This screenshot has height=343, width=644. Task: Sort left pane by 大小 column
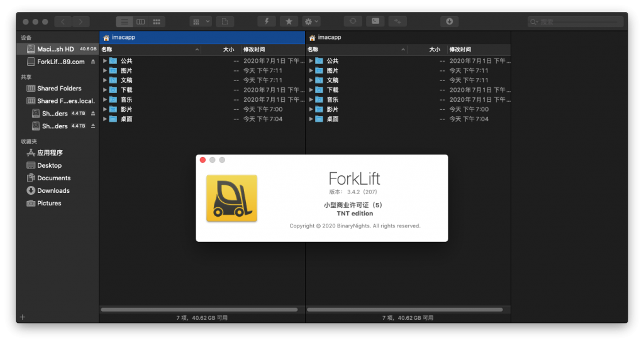[222, 49]
